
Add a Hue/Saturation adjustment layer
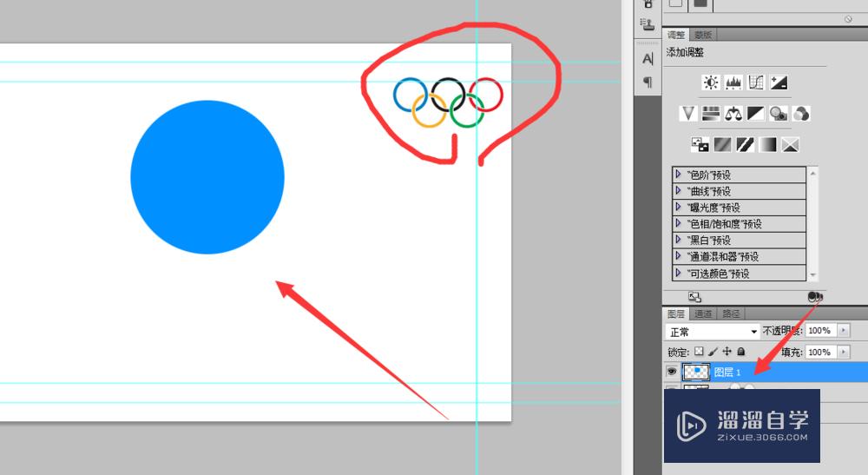(711, 114)
